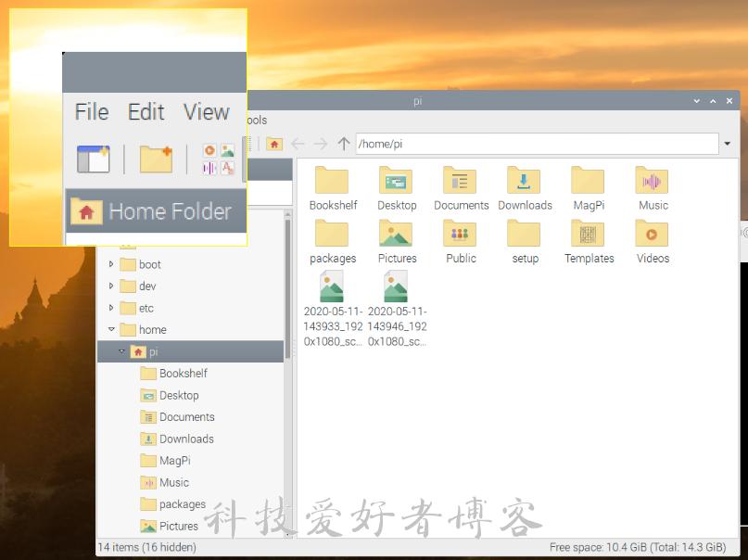Go forward with the right arrow
The height and width of the screenshot is (560, 748).
[x=321, y=144]
